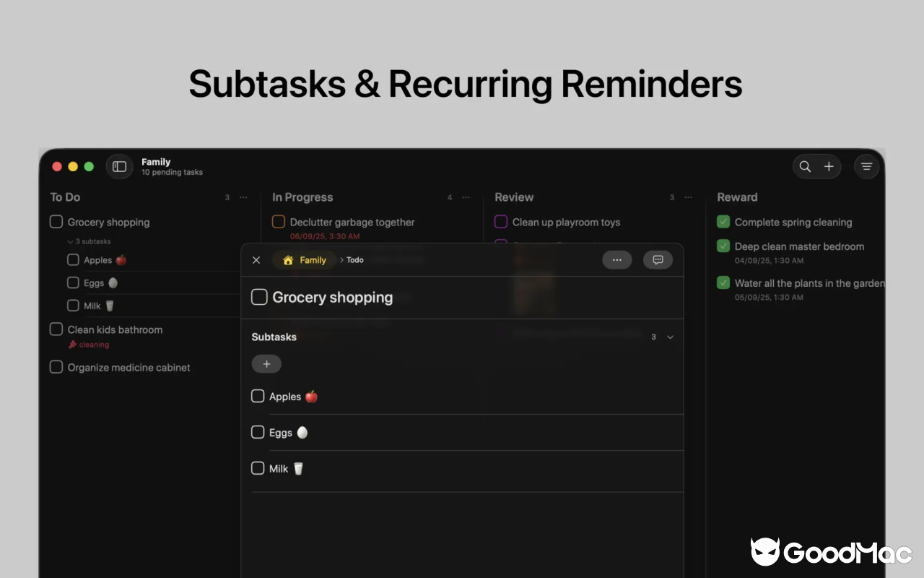Open Clean up playroom toys task
924x578 pixels.
click(x=566, y=222)
